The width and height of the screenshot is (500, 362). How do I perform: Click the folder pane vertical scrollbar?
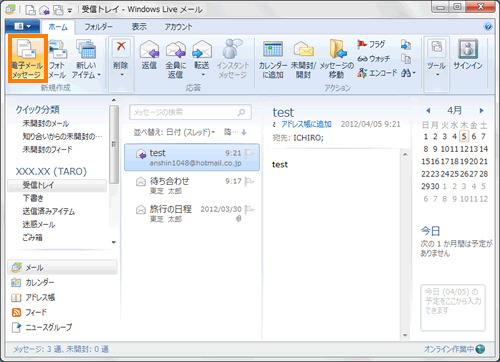tap(114, 145)
